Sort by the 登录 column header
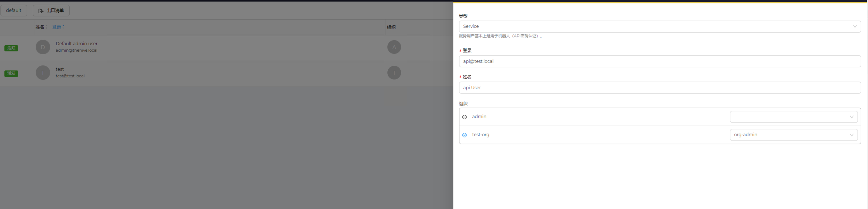The height and width of the screenshot is (209, 868). [57, 27]
